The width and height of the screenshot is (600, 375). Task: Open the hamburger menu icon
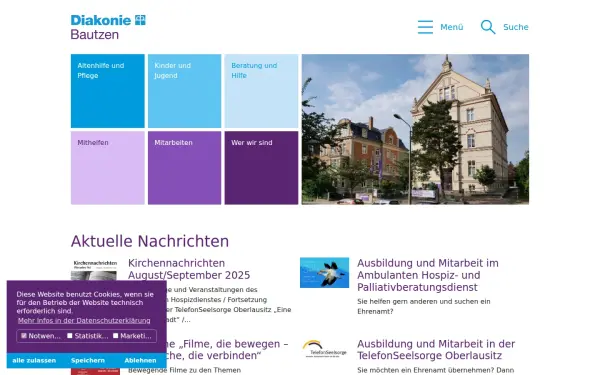point(425,27)
